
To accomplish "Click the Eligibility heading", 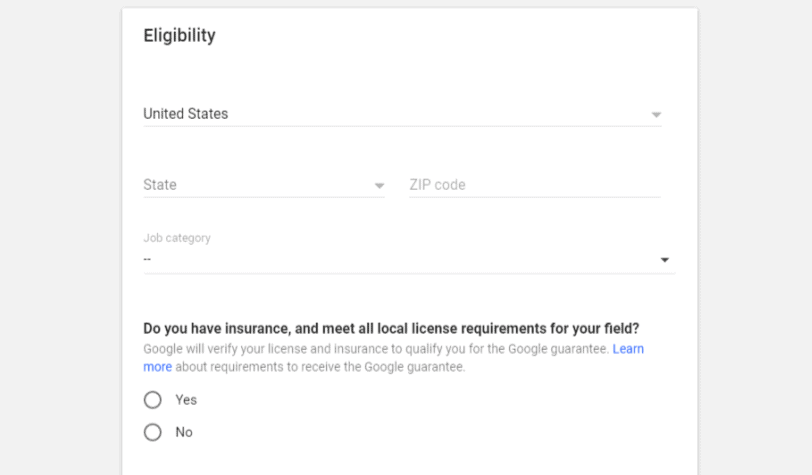I will tap(179, 35).
